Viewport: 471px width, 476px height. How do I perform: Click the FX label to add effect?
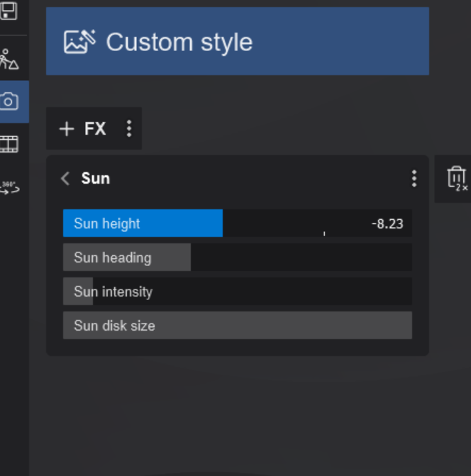pyautogui.click(x=95, y=128)
